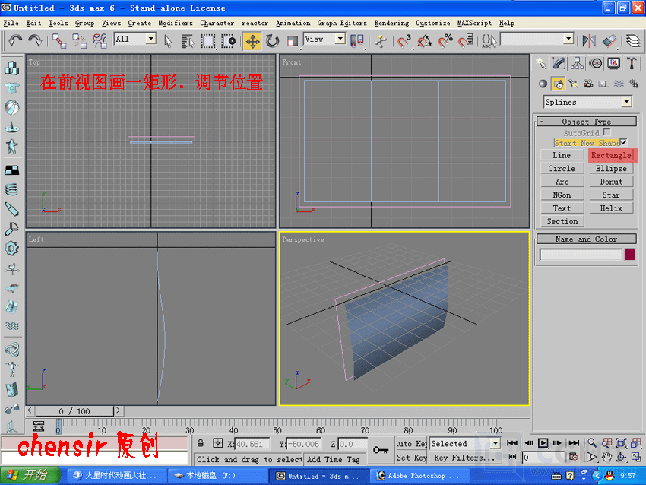The image size is (646, 485).
Task: Open the Motion command panel tab
Action: point(595,63)
